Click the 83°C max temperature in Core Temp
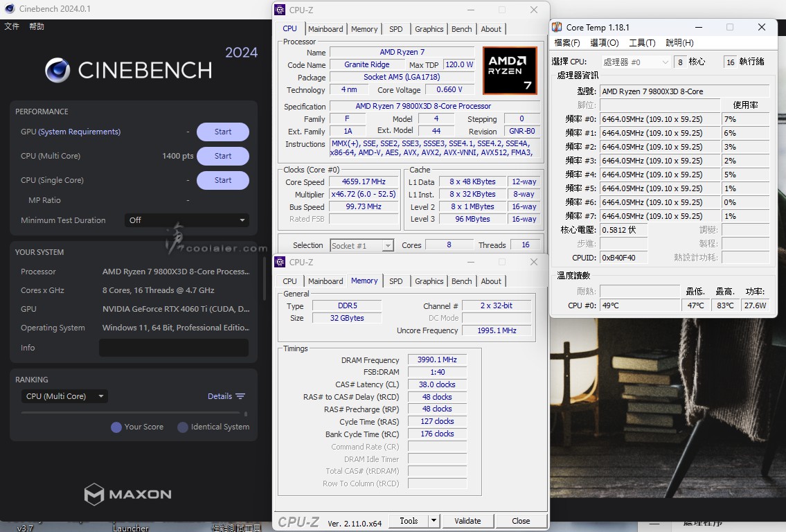 point(725,305)
